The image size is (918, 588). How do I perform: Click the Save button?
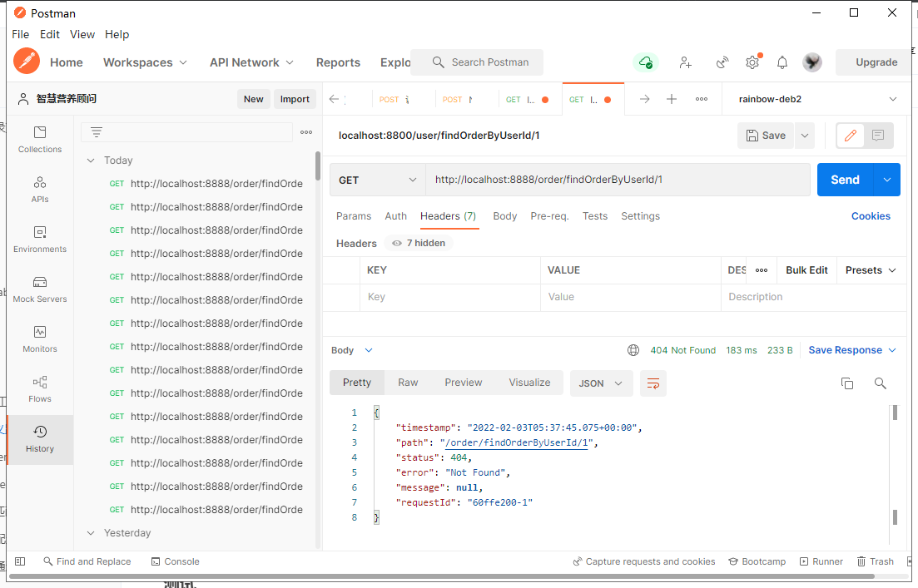point(766,136)
